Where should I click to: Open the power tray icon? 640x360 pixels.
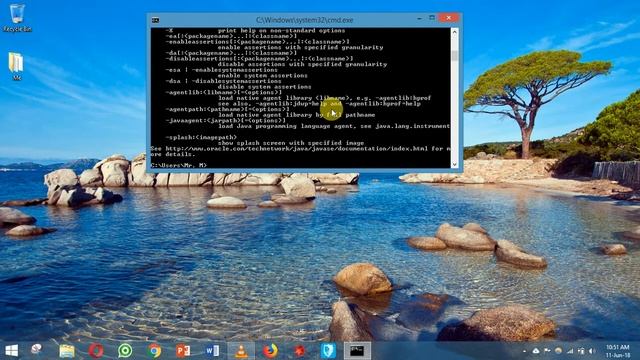(581, 351)
